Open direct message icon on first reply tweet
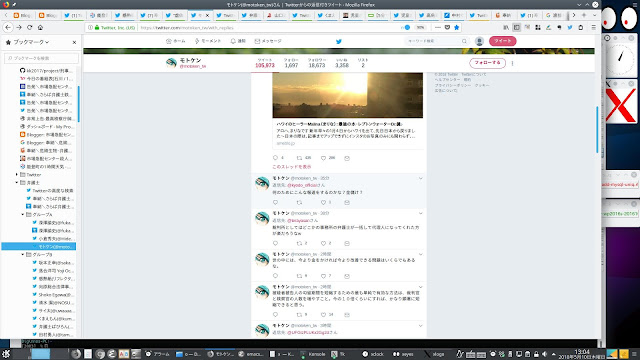Viewport: 640px width, 360px height. coord(347,202)
